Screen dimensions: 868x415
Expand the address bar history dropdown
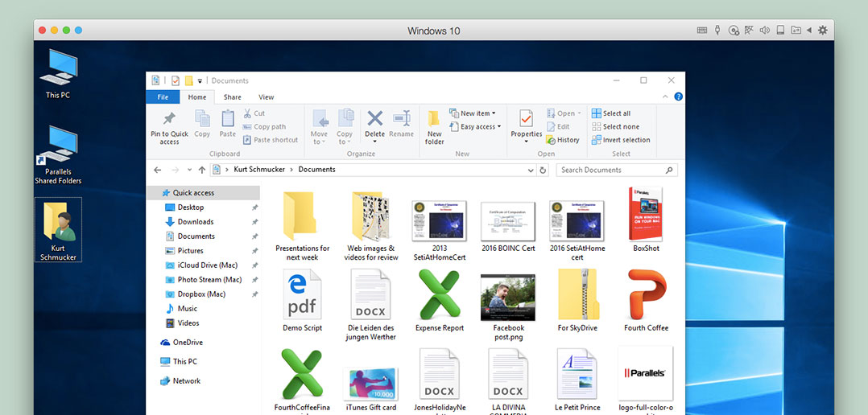point(531,171)
